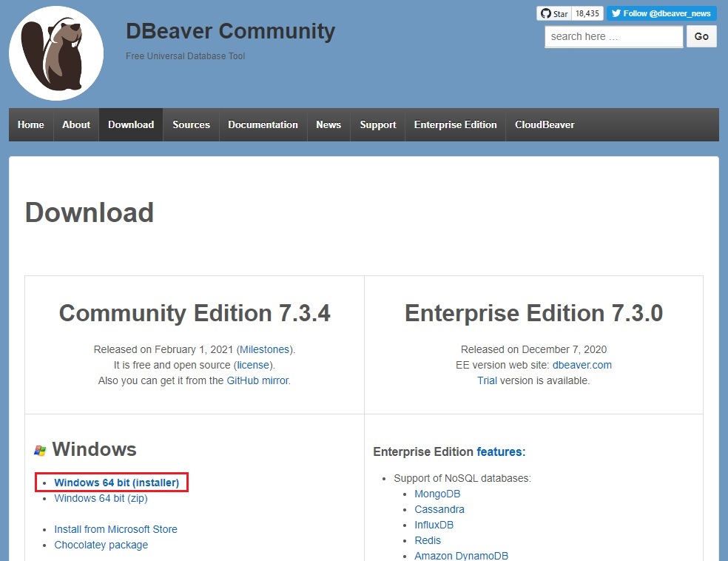This screenshot has width=728, height=561.
Task: Click the DBeaver beaver logo
Action: point(56,53)
